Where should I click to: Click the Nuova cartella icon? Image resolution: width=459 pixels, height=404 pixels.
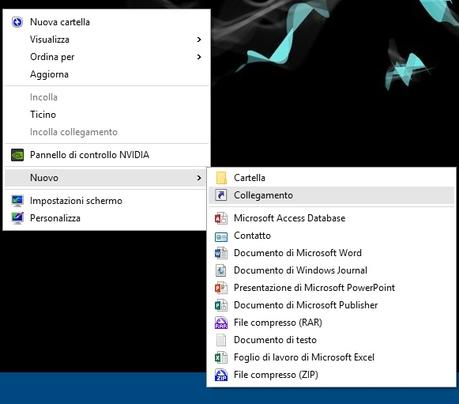[x=17, y=22]
